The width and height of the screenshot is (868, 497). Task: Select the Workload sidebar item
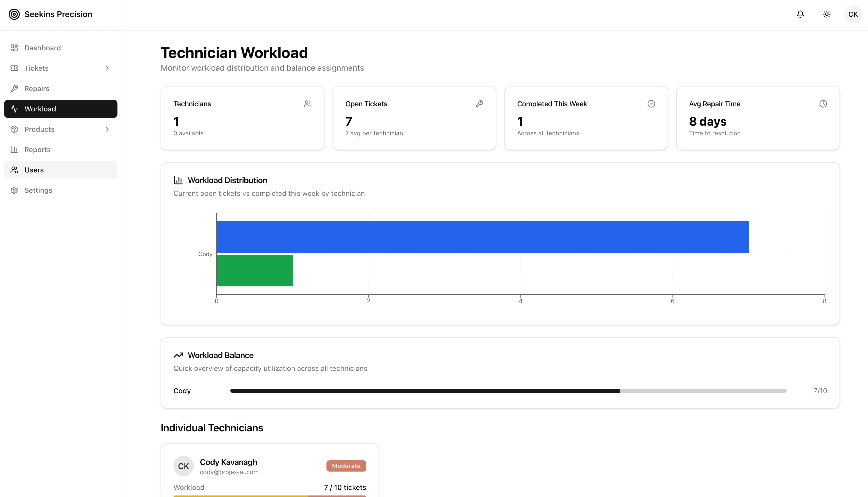[x=61, y=109]
